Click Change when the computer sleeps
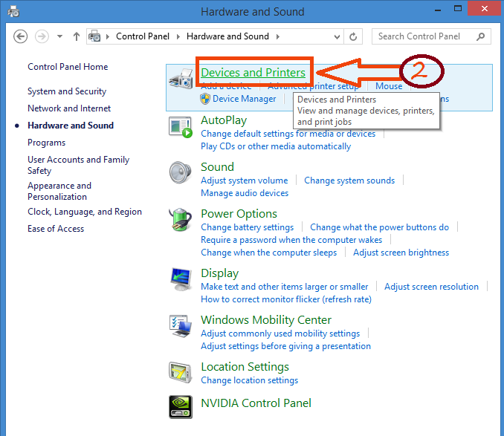The image size is (504, 436). click(x=268, y=253)
